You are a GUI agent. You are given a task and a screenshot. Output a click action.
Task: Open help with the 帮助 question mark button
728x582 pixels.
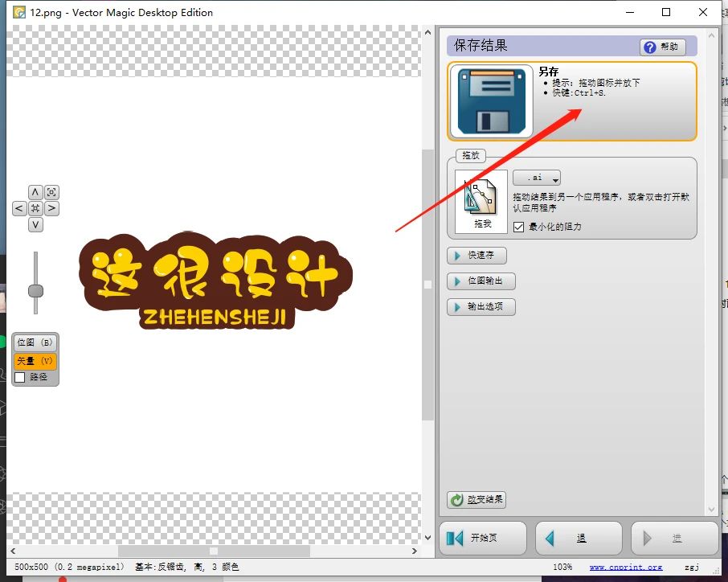coord(663,47)
